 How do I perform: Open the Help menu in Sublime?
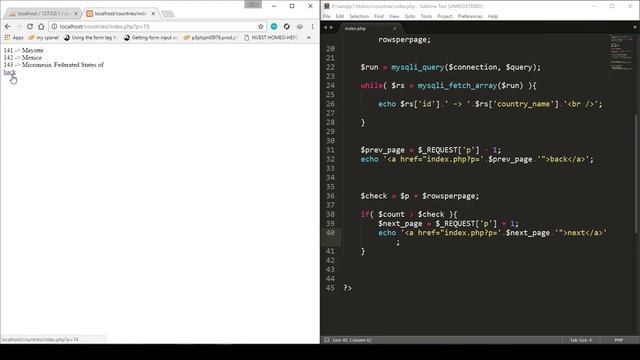[x=493, y=16]
